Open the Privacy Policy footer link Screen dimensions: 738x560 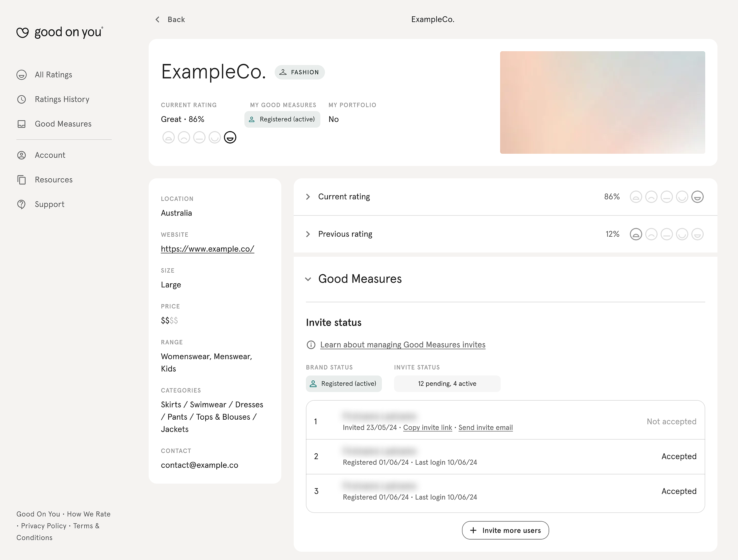(x=44, y=526)
